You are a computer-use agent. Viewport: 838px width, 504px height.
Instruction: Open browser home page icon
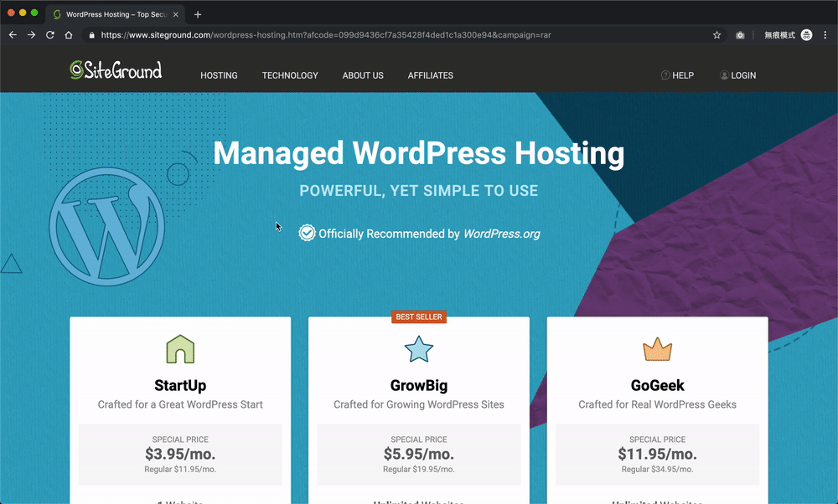[69, 34]
